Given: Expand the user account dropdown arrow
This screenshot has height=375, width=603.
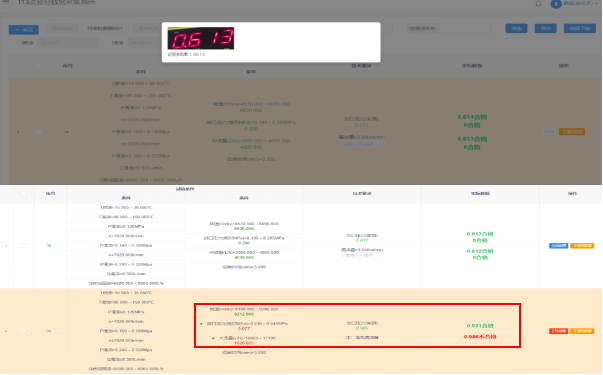Looking at the screenshot, I should (x=596, y=3).
